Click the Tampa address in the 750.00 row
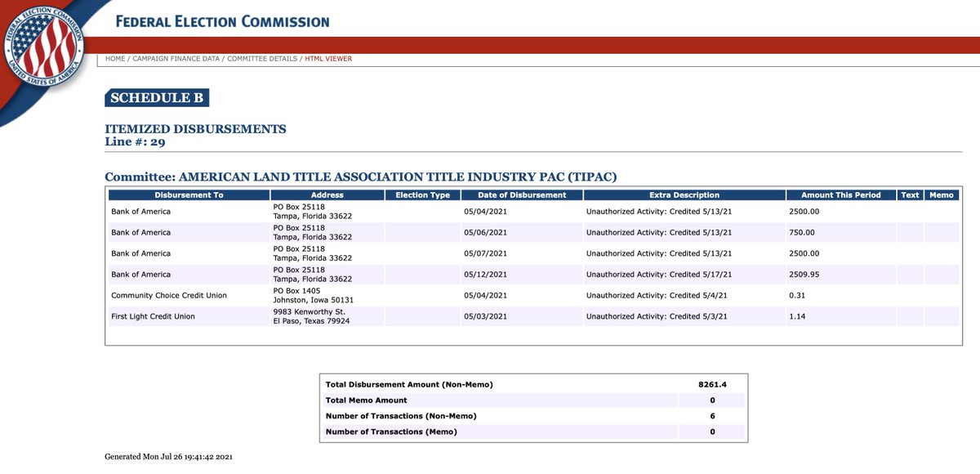Viewport: 980px width, 474px height. [x=312, y=233]
